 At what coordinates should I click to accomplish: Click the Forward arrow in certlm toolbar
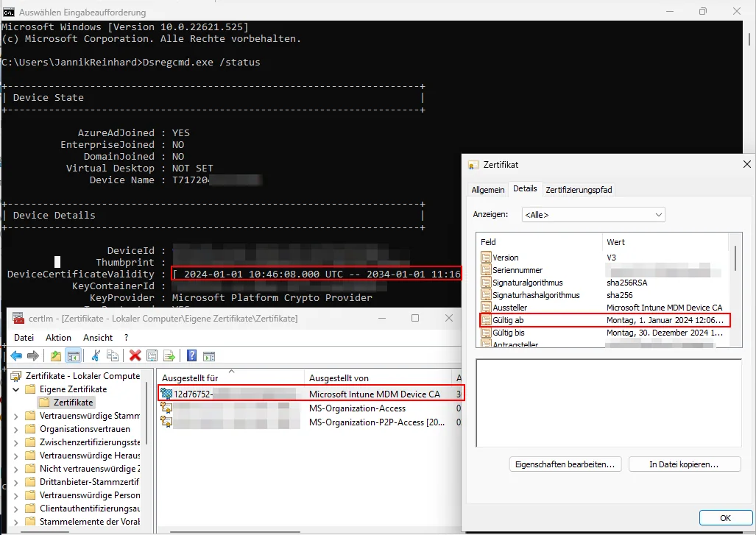click(x=33, y=356)
